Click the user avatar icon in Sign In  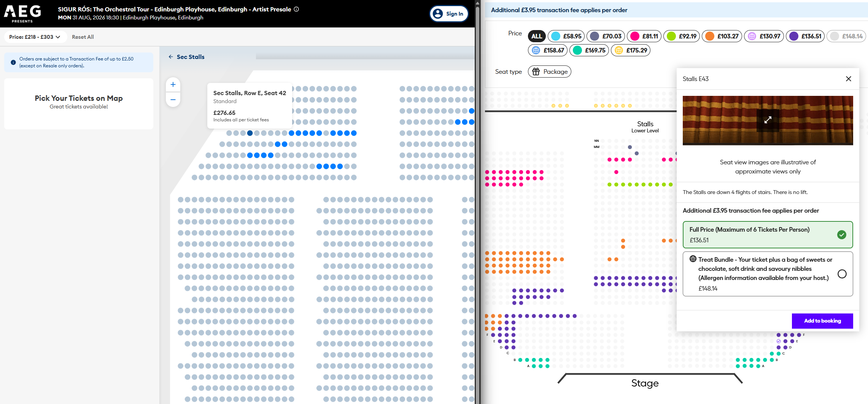coord(438,14)
